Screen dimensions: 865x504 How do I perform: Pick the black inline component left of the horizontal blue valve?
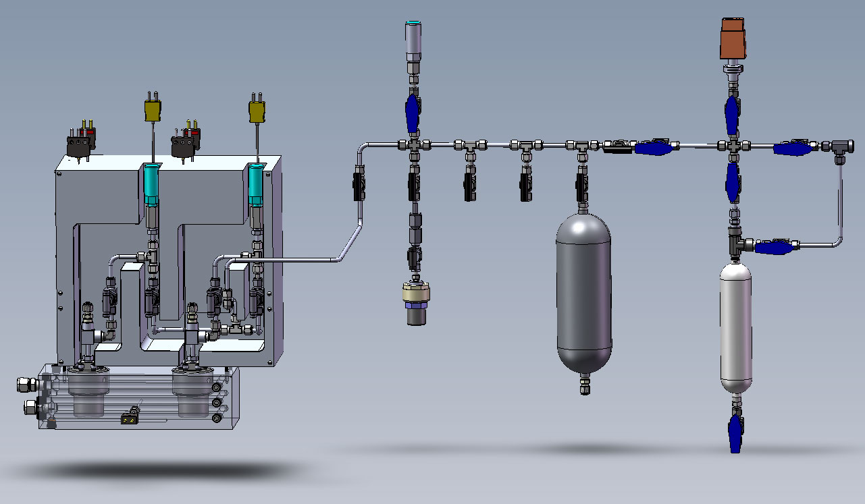tap(617, 146)
